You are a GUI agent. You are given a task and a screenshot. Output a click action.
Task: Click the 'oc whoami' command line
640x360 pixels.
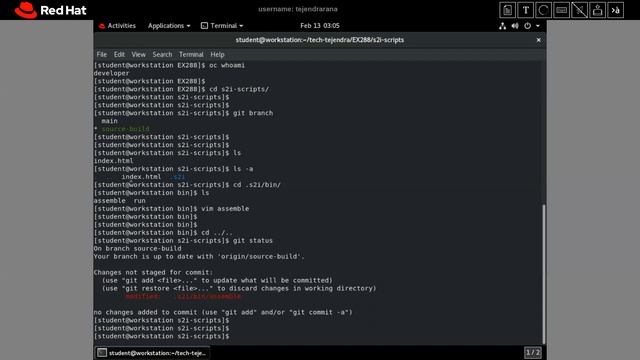click(169, 65)
